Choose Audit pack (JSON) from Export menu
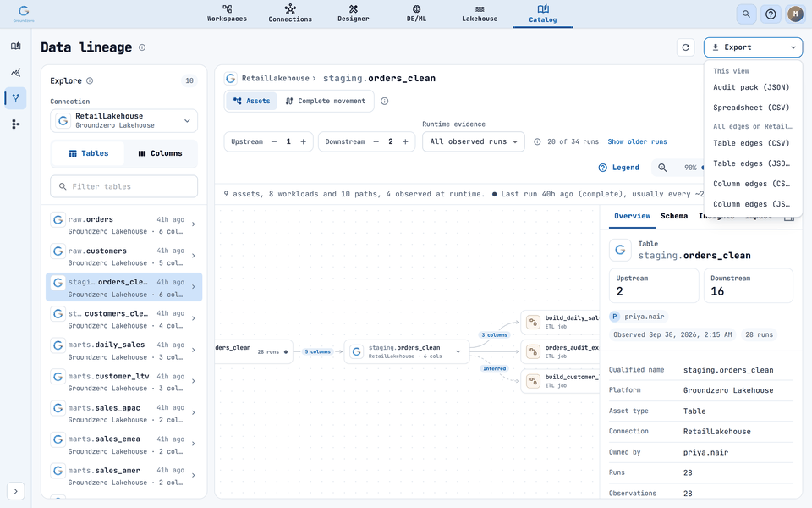Viewport: 812px width, 508px height. coord(751,87)
